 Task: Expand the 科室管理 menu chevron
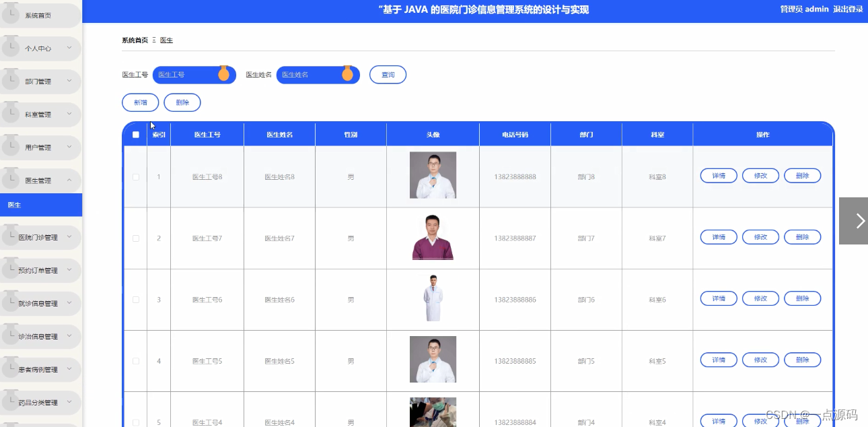pos(69,114)
